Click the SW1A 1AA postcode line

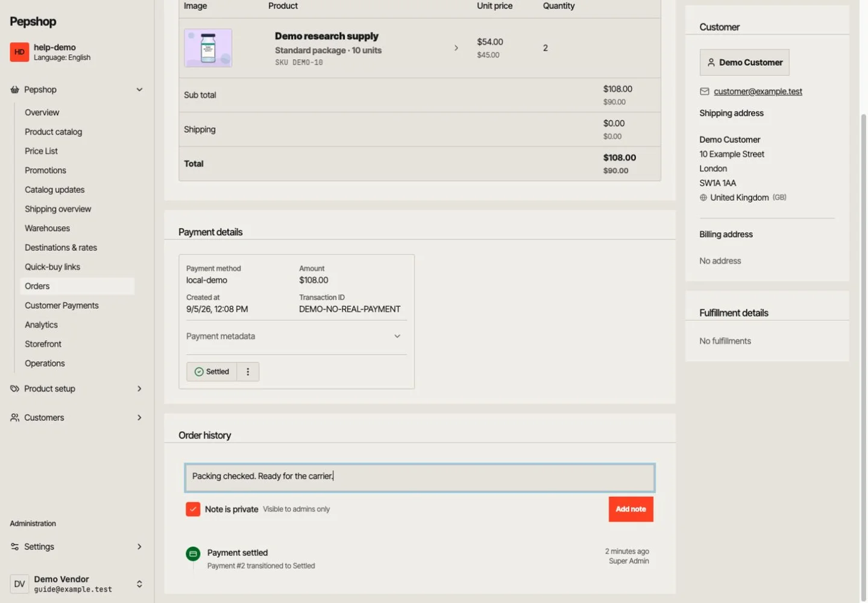(x=717, y=183)
